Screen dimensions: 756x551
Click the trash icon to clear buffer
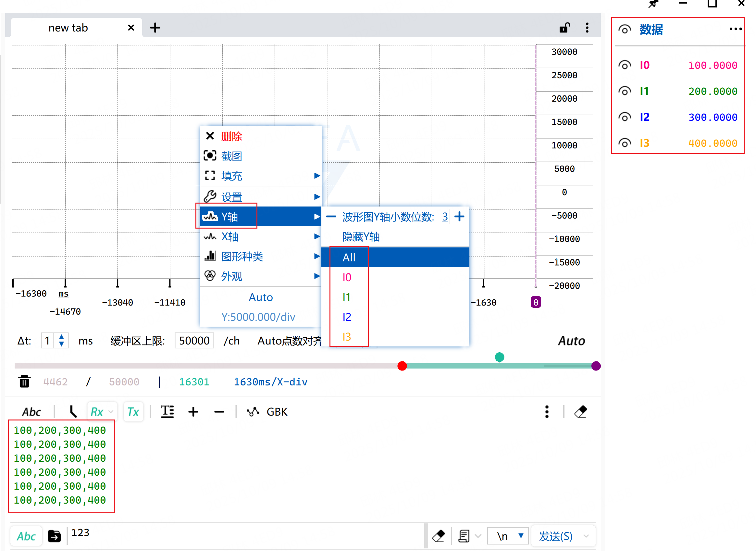point(24,382)
